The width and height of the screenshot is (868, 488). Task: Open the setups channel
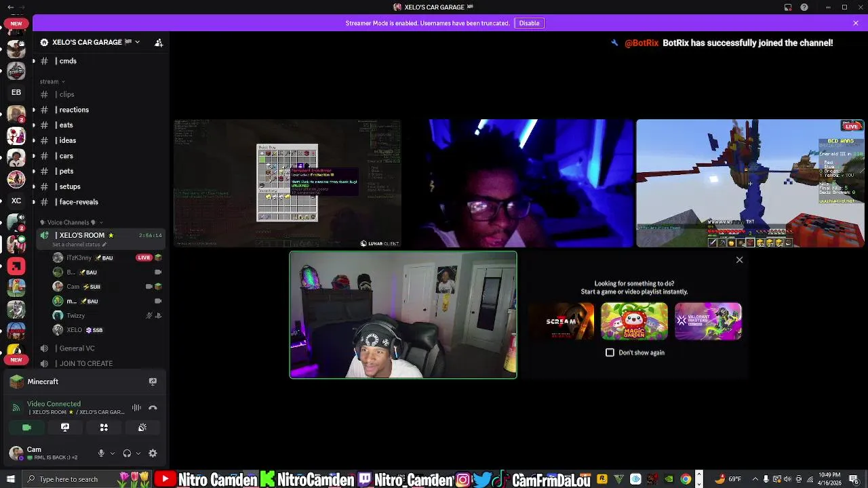[100, 186]
